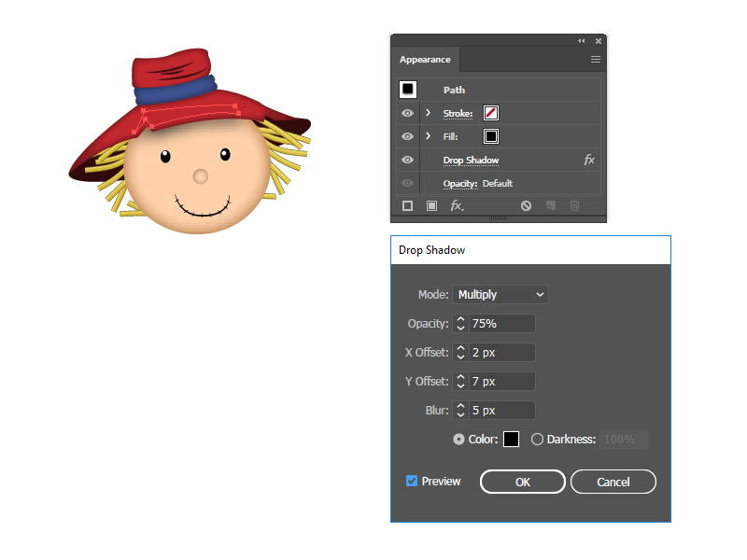Click OK in Drop Shadow dialog
The image size is (747, 560).
pyautogui.click(x=522, y=482)
